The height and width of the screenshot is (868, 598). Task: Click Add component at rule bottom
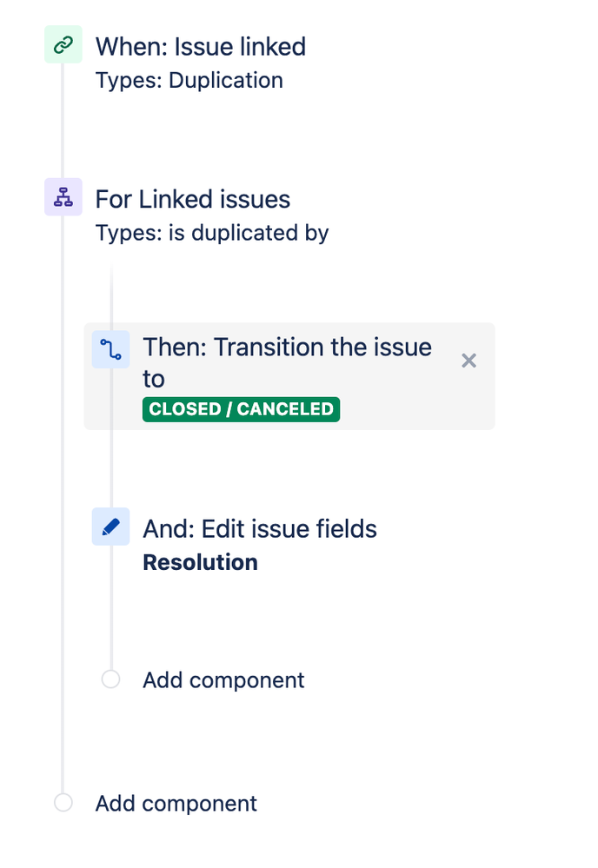(176, 804)
